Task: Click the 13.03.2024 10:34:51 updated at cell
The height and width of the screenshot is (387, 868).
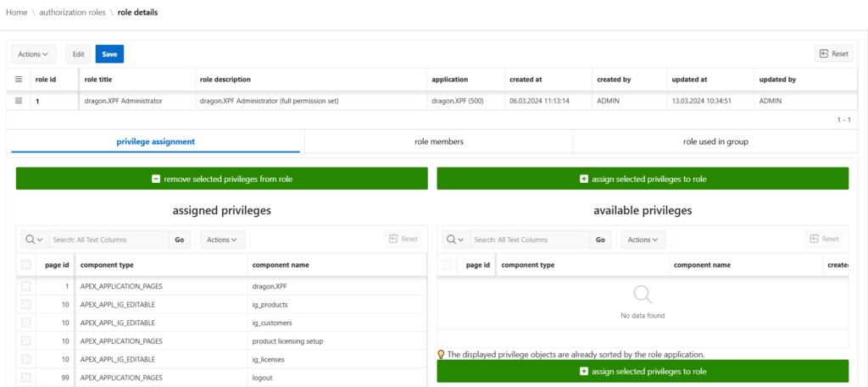Action: point(710,101)
